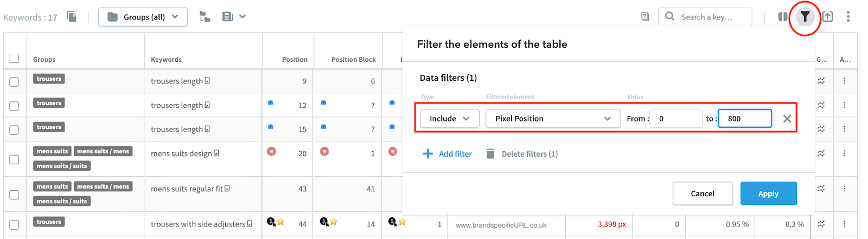The height and width of the screenshot is (239, 868).
Task: Expand the Groups (all) dropdown
Action: coord(143,17)
